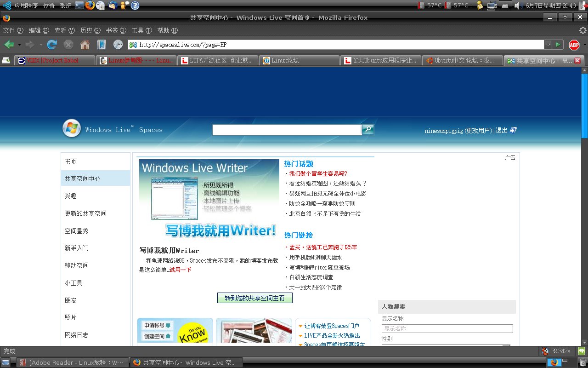Image resolution: width=588 pixels, height=368 pixels.
Task: Open Firefox launcher in the top panel
Action: pyautogui.click(x=90, y=6)
